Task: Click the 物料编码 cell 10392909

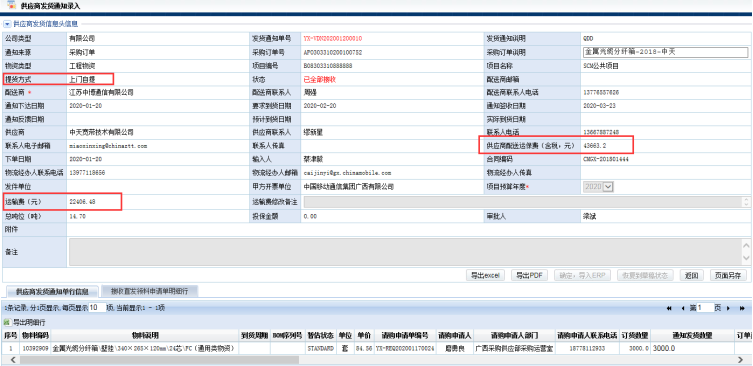Action: (35, 348)
